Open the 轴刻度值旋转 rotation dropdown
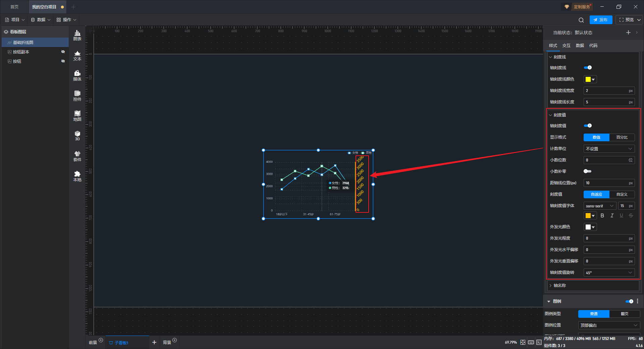644x349 pixels. [609, 272]
